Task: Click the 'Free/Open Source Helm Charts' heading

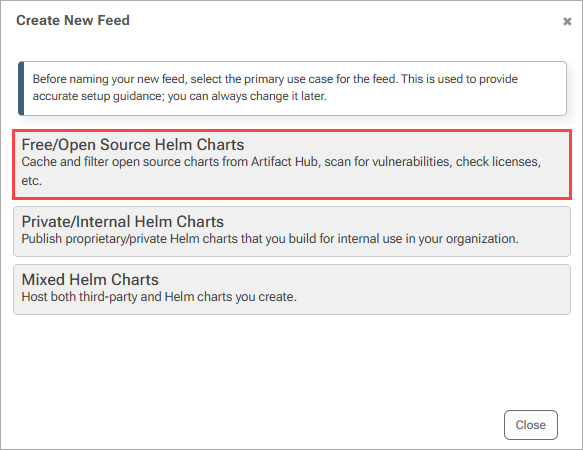Action: [x=133, y=145]
